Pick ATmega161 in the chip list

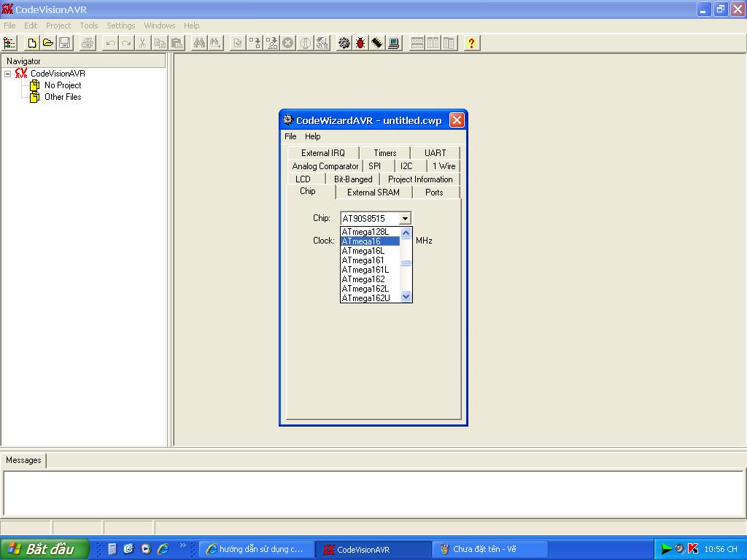(370, 260)
